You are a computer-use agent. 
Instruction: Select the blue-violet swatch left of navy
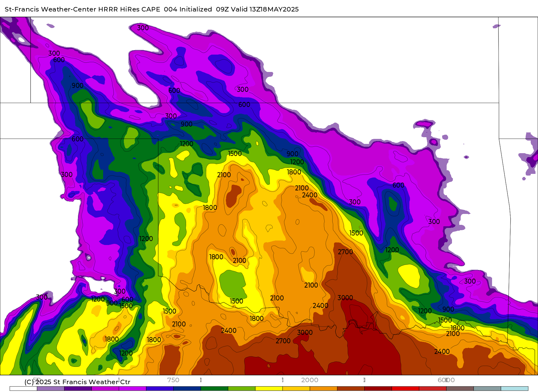(x=160, y=389)
